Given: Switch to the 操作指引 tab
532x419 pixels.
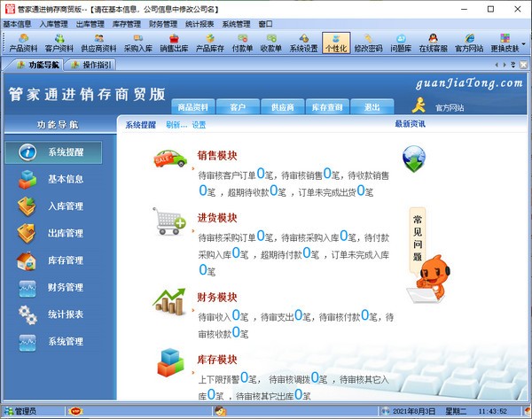Looking at the screenshot, I should tap(91, 65).
